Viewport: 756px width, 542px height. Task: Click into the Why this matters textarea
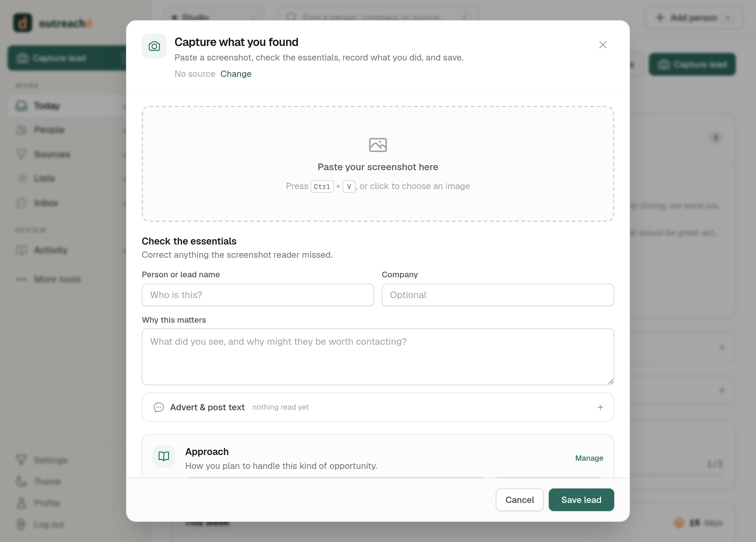coord(378,356)
